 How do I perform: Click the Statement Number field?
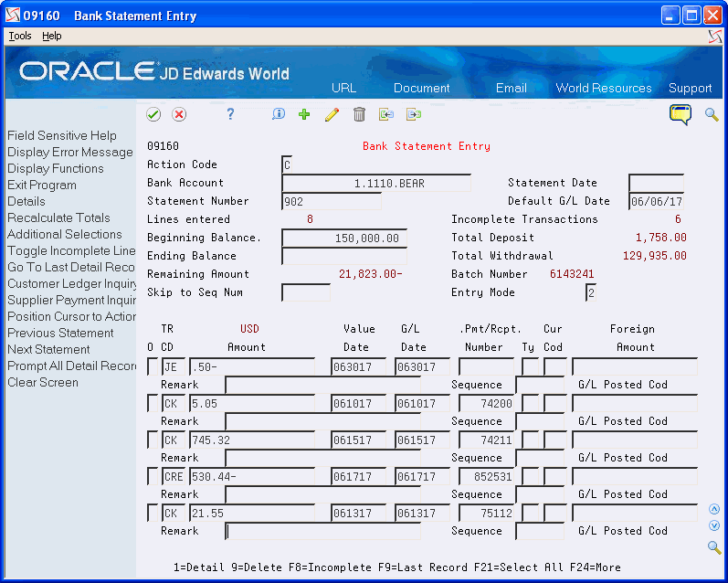click(x=332, y=202)
